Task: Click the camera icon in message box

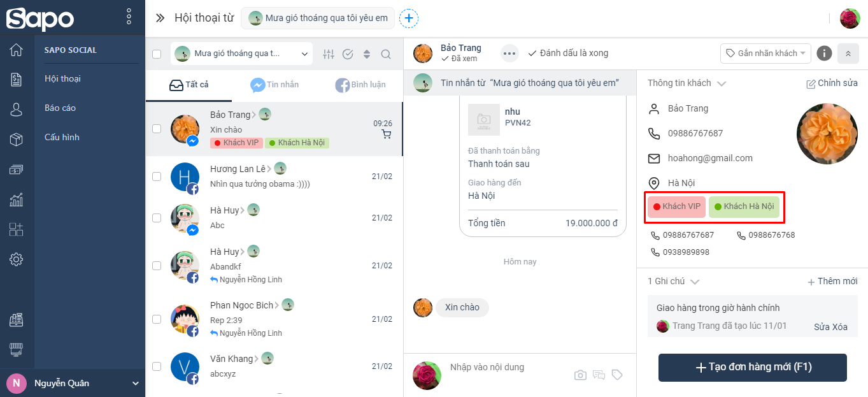Action: (x=580, y=375)
